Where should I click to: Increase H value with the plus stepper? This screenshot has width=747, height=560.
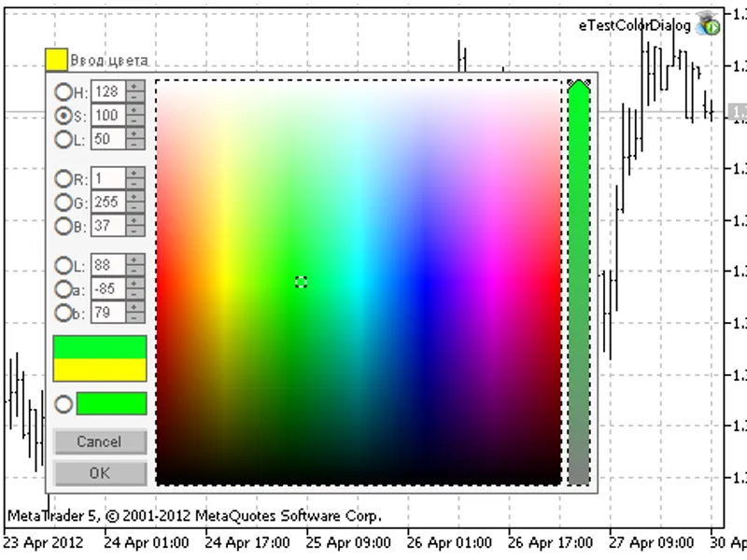coord(135,86)
